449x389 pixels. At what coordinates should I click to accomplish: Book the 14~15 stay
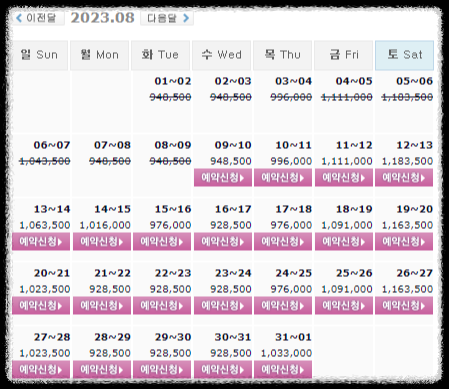tap(102, 241)
